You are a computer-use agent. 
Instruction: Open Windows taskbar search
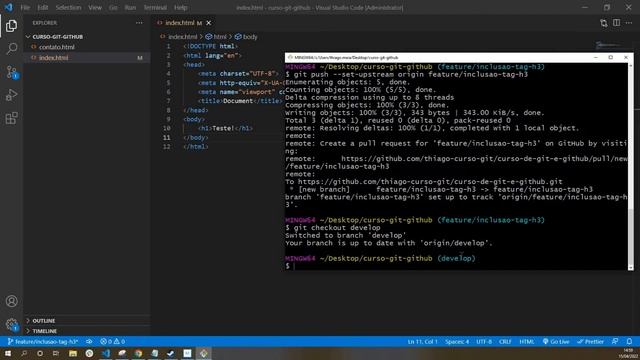[24, 353]
